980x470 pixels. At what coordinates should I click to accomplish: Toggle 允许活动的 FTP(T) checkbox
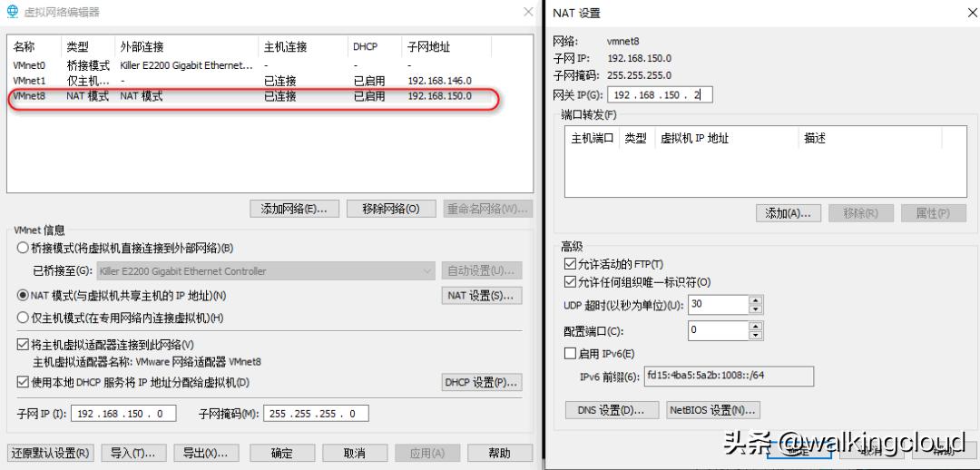(x=569, y=264)
